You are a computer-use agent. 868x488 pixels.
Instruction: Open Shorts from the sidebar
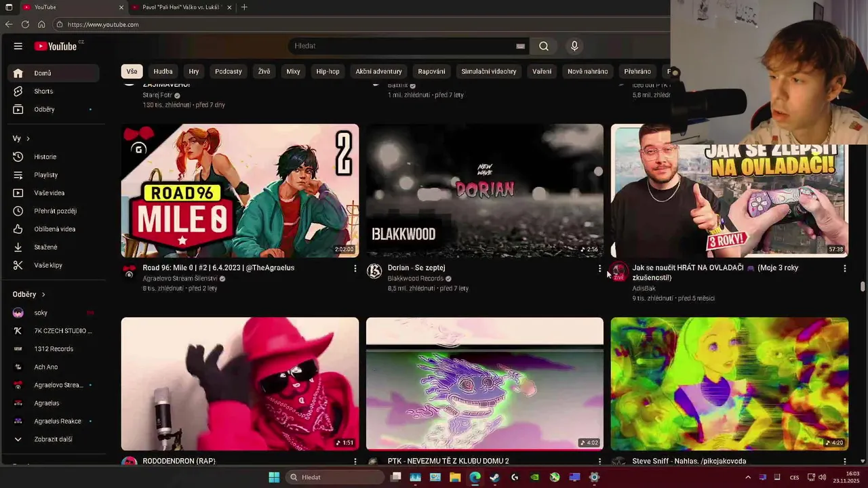coord(54,91)
